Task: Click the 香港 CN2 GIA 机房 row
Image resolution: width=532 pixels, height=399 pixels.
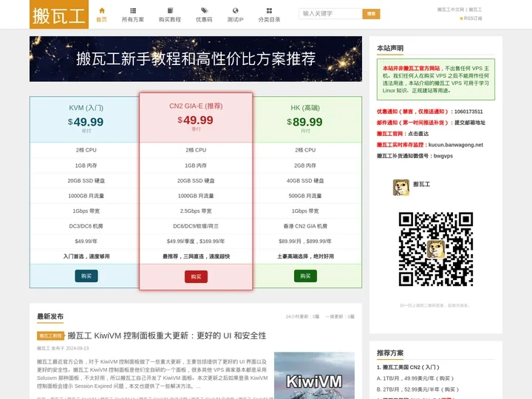Action: (x=305, y=226)
